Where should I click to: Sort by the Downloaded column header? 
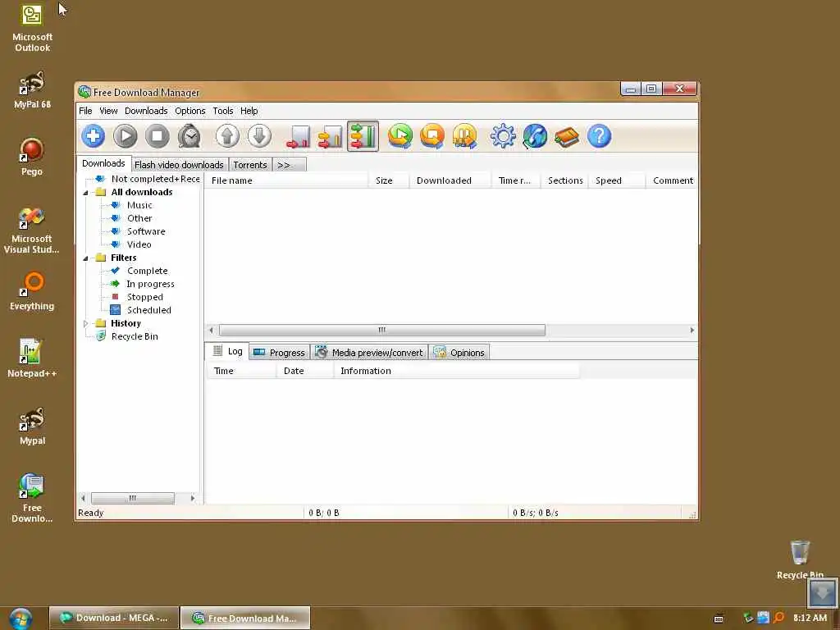coord(450,180)
